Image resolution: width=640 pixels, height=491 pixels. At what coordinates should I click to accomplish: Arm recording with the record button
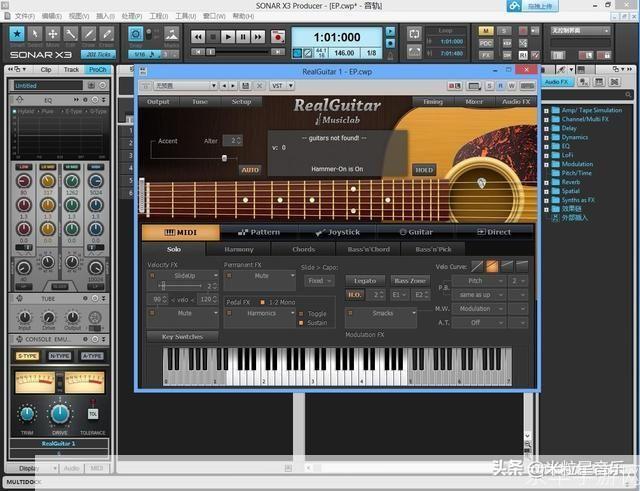278,37
